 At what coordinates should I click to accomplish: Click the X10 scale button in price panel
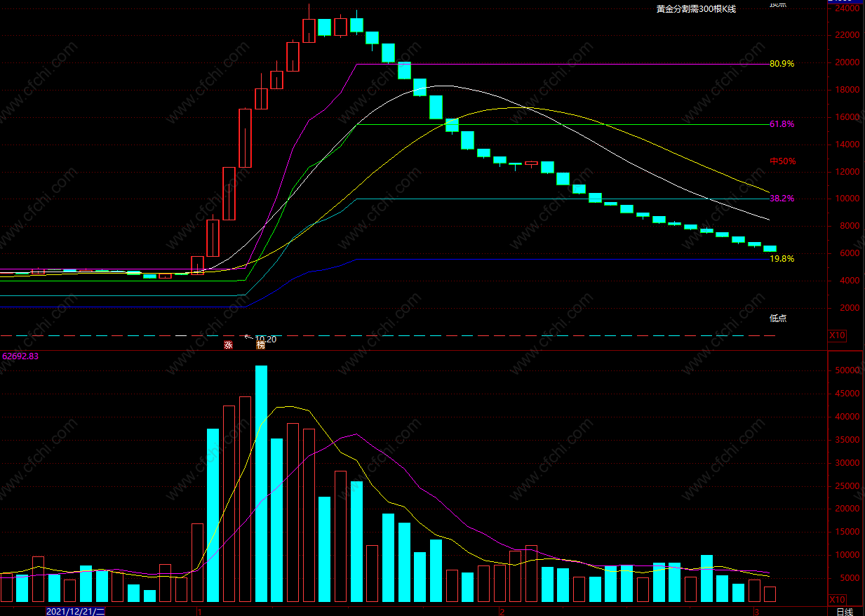pyautogui.click(x=838, y=335)
